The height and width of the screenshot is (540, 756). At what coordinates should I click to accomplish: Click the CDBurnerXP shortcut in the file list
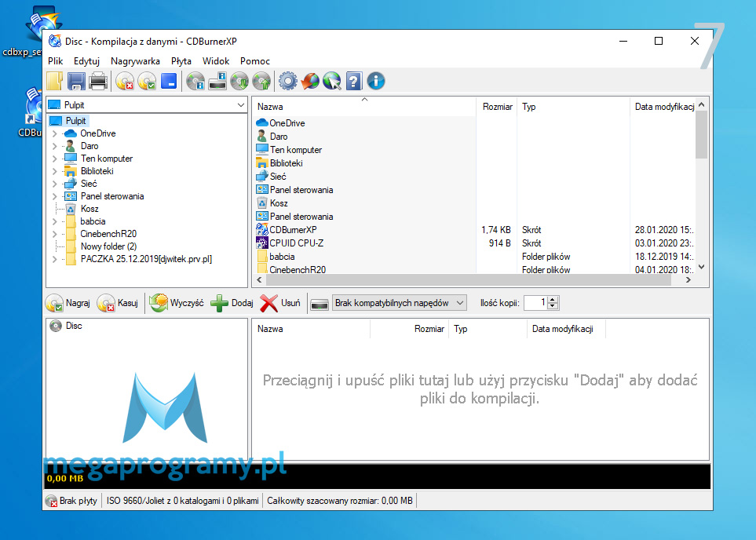(293, 230)
